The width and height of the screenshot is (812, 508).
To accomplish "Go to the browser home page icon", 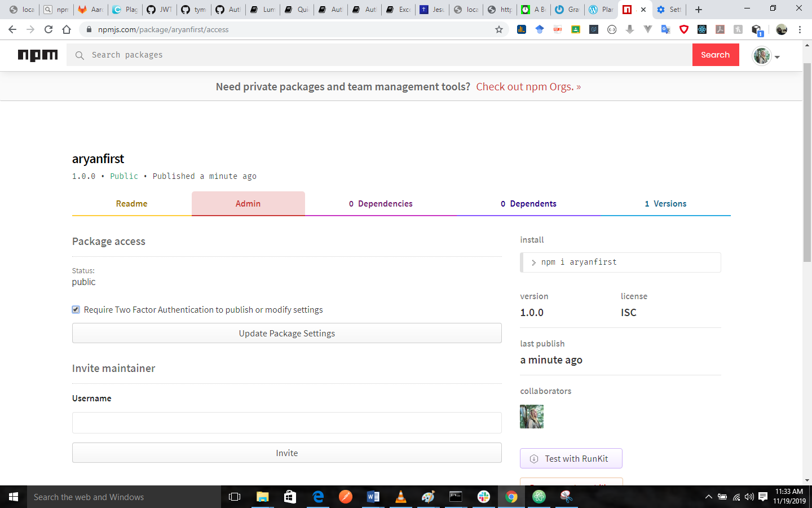I will [67, 29].
